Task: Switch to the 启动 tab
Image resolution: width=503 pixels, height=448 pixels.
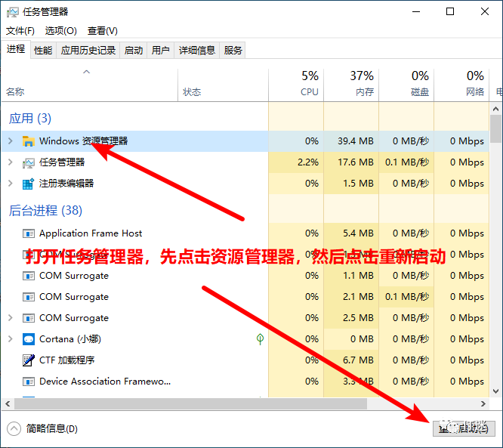Action: (134, 51)
